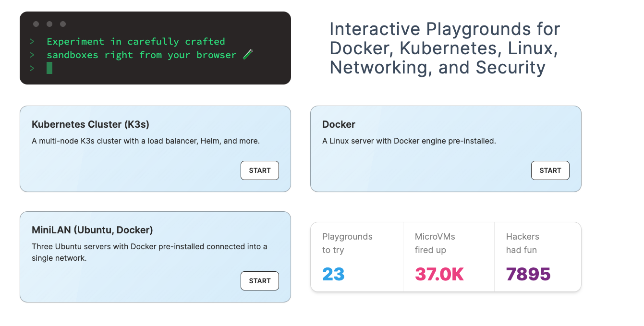Click the purple 7895 hackers figure

528,274
